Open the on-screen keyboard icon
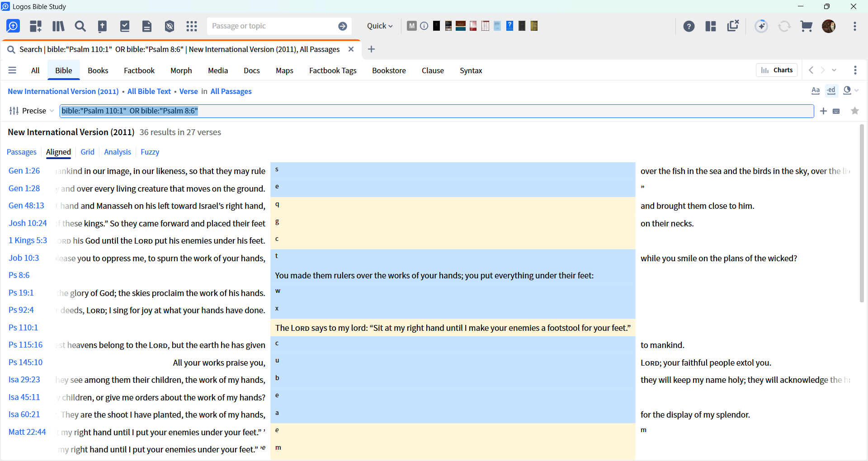Screen dimensions: 868x461 coord(836,111)
